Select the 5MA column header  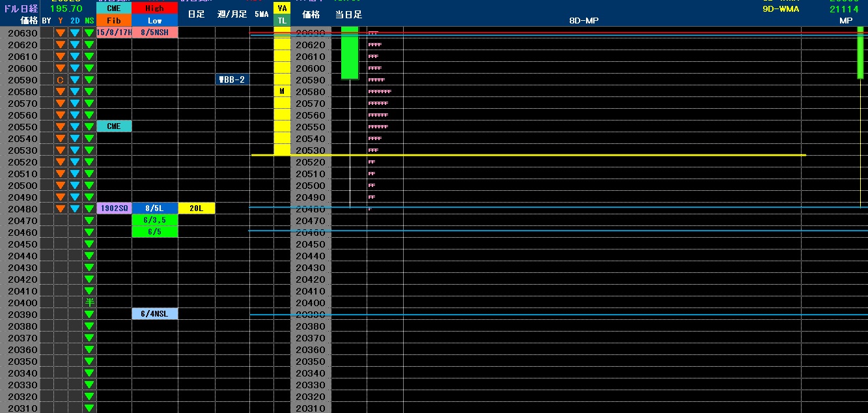coord(262,14)
